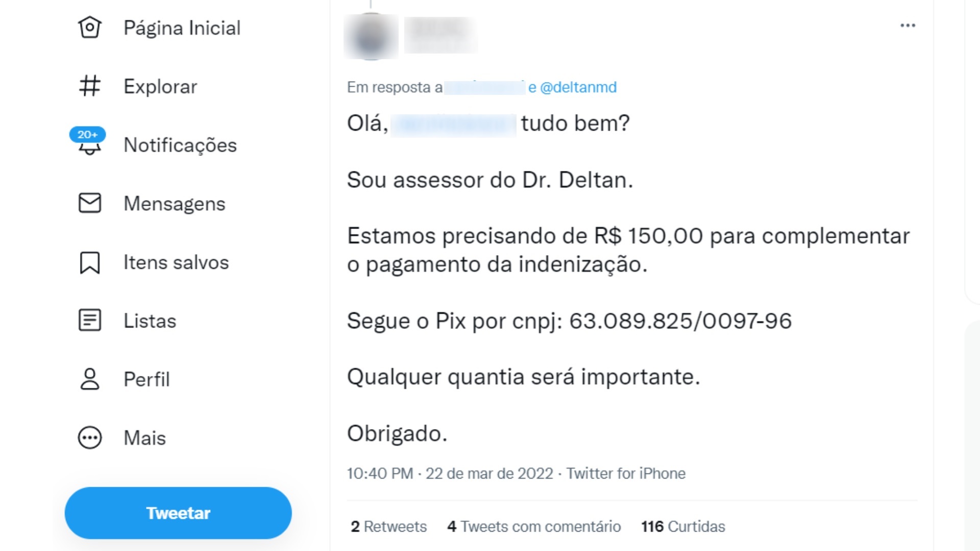The width and height of the screenshot is (980, 551).
Task: View the 2 Retweets list
Action: coord(388,527)
